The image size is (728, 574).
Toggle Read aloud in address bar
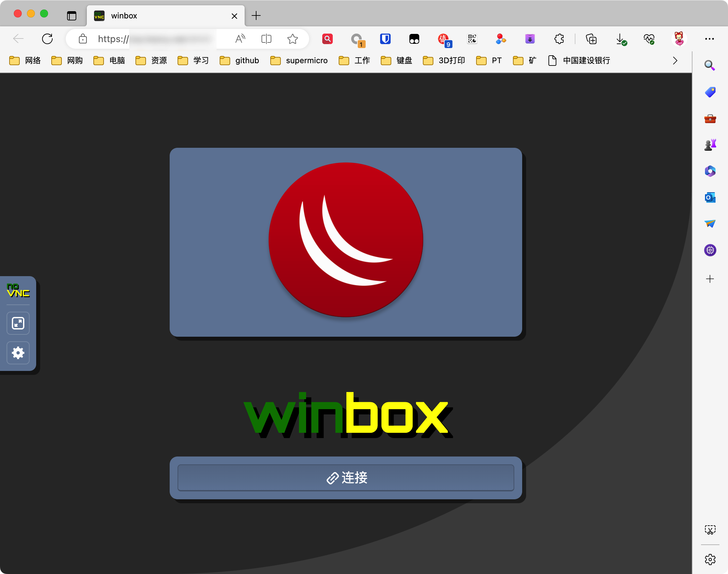[x=240, y=39]
